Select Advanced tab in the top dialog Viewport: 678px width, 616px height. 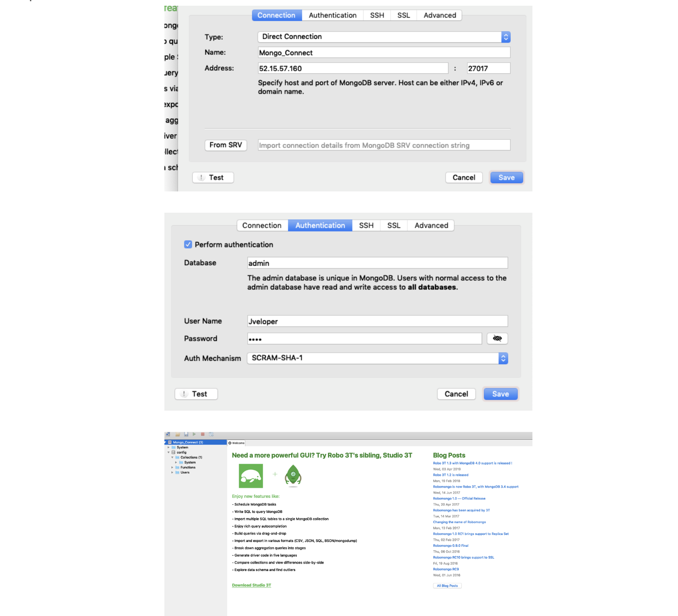[x=440, y=15]
